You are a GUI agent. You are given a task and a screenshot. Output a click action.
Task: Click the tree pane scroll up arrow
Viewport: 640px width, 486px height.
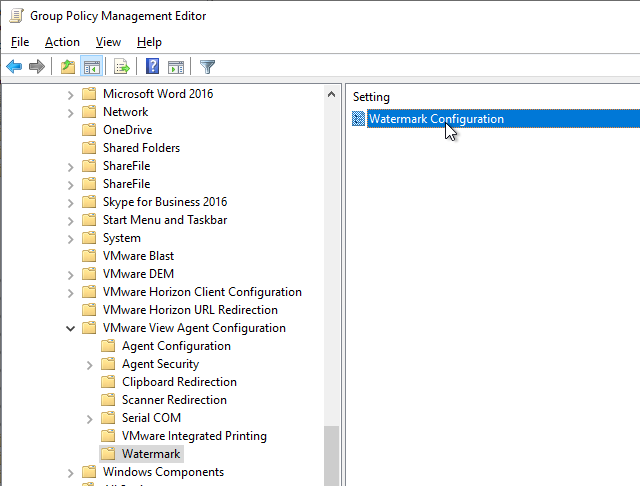tap(331, 95)
